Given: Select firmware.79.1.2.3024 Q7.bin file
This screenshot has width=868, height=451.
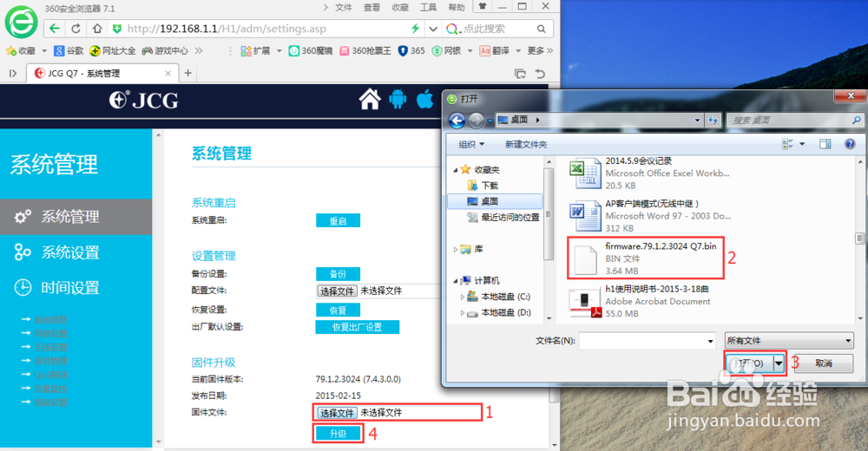Looking at the screenshot, I should pyautogui.click(x=646, y=258).
